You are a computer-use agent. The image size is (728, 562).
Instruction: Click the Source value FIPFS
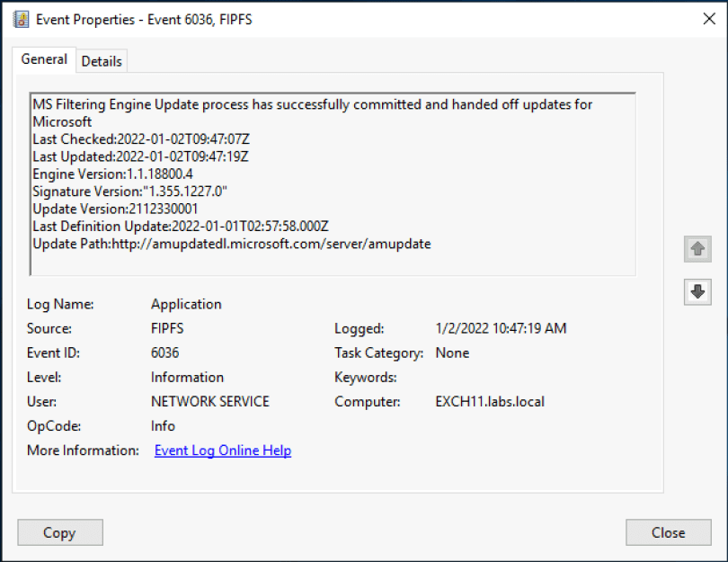click(169, 329)
